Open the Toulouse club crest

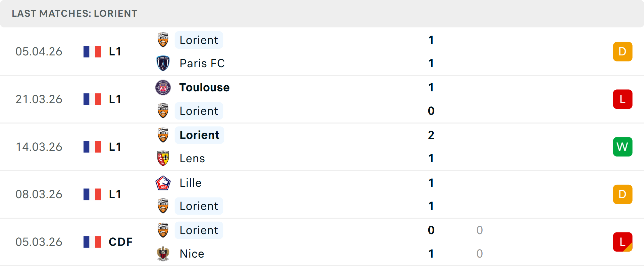163,87
